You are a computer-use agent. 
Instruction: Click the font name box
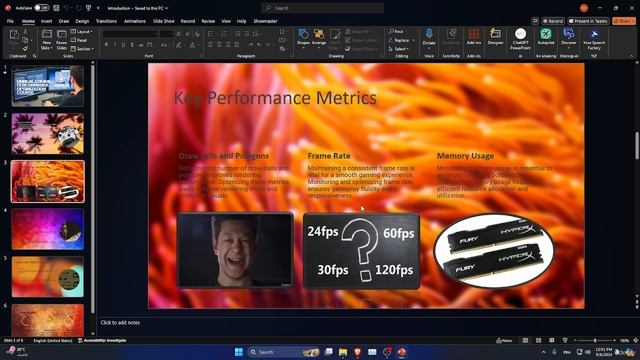click(130, 34)
